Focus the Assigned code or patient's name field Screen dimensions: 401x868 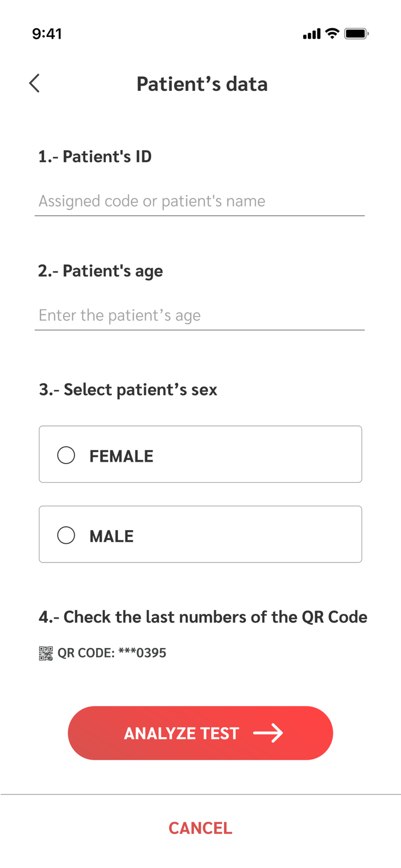tap(199, 201)
